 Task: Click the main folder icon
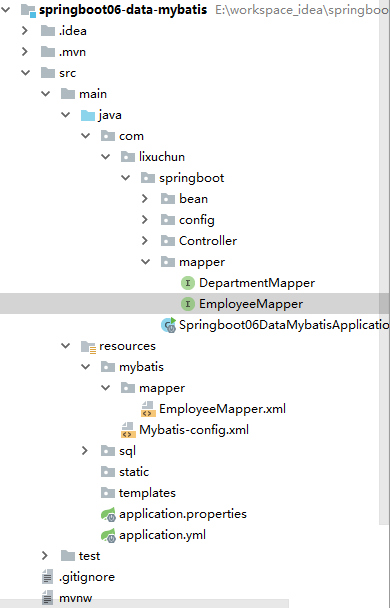click(68, 93)
